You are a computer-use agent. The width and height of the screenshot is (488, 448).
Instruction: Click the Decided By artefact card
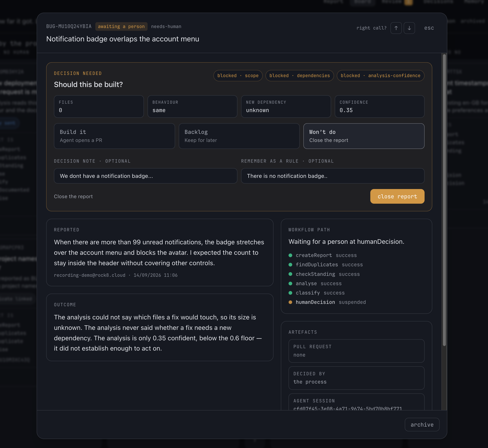[356, 378]
